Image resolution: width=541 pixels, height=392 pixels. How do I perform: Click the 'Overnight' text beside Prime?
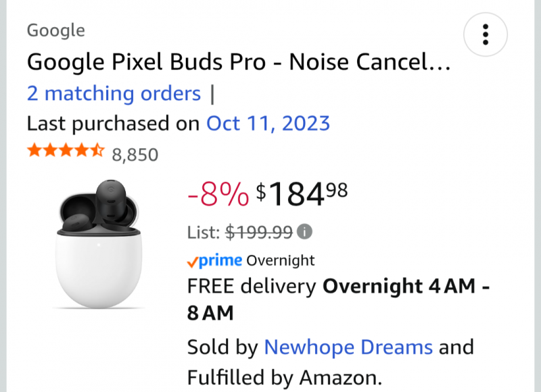click(x=280, y=260)
